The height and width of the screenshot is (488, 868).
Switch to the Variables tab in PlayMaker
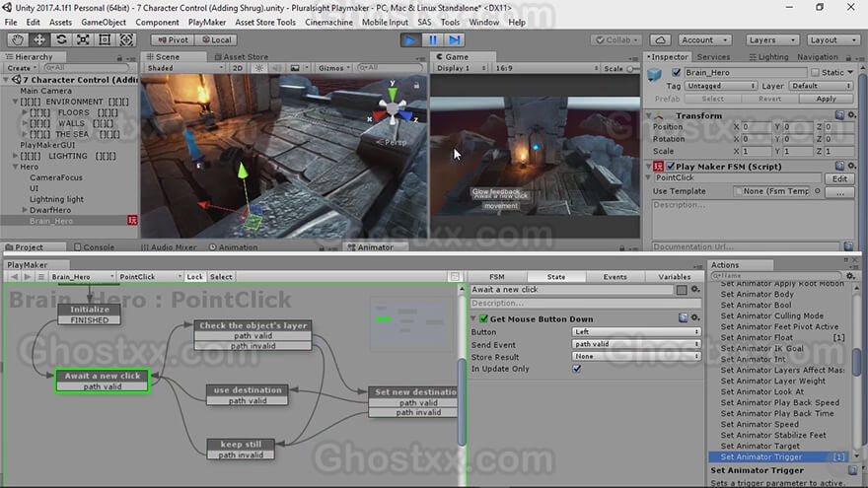point(675,277)
